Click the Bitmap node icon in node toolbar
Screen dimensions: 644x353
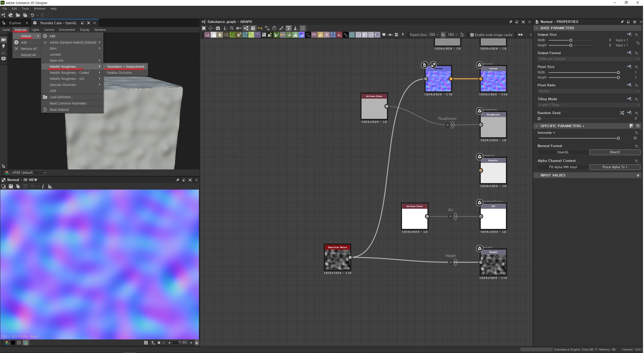coord(207,35)
